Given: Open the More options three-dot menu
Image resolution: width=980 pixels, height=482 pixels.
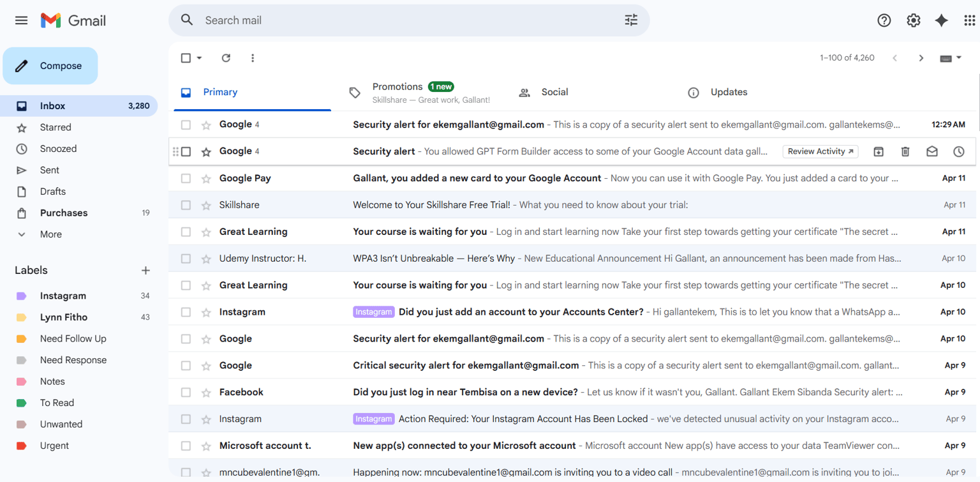Looking at the screenshot, I should click(253, 58).
